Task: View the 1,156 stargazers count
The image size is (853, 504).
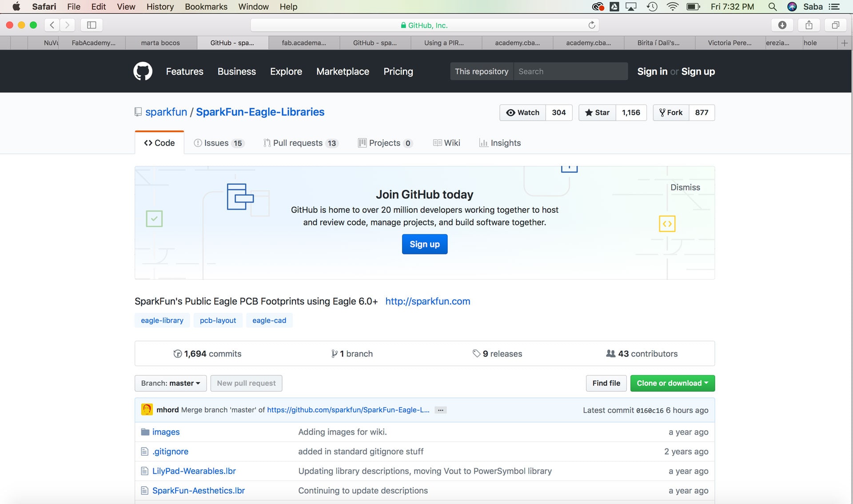Action: click(631, 112)
